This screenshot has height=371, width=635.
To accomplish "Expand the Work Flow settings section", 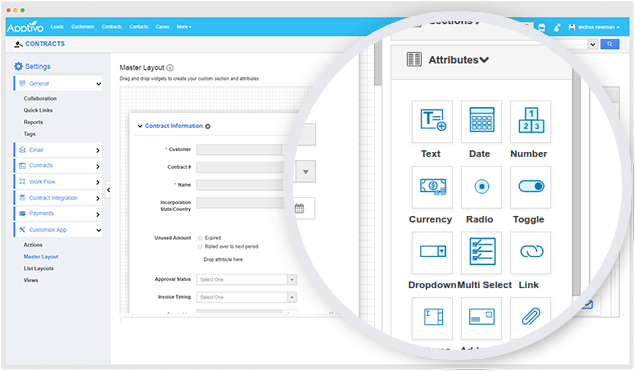I will click(58, 182).
